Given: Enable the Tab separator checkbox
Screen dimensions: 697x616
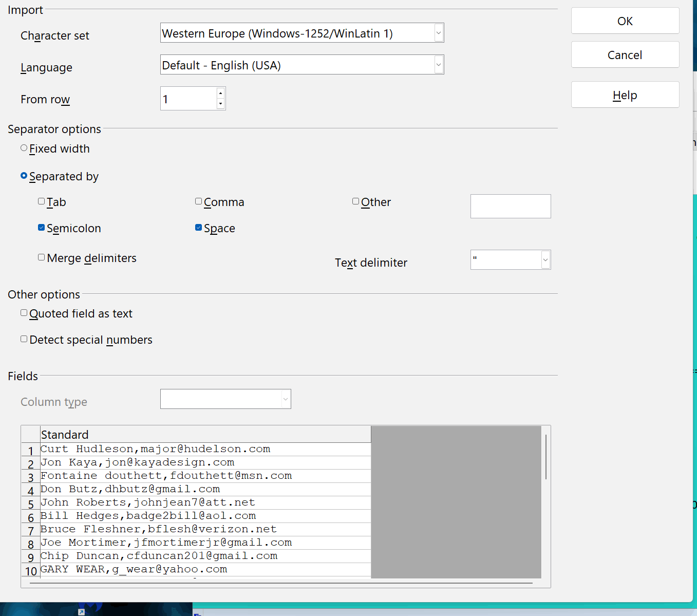Looking at the screenshot, I should coord(42,201).
